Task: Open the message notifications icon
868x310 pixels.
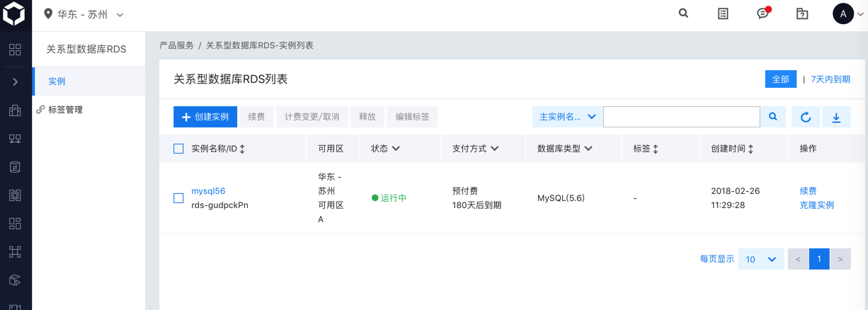Action: 763,13
